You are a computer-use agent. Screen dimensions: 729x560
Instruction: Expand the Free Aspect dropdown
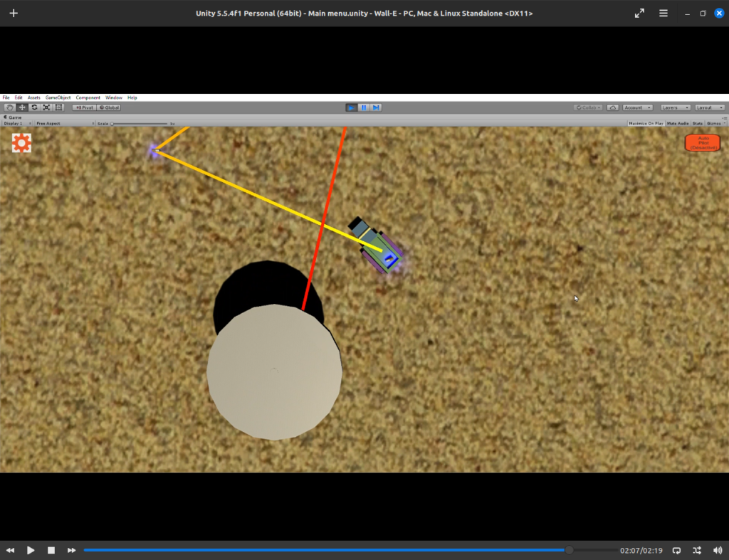point(65,123)
